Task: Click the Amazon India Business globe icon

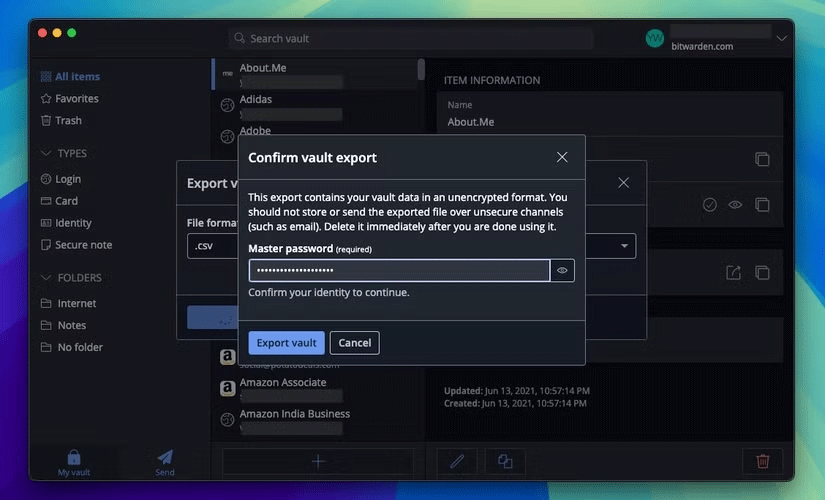Action: coord(227,419)
